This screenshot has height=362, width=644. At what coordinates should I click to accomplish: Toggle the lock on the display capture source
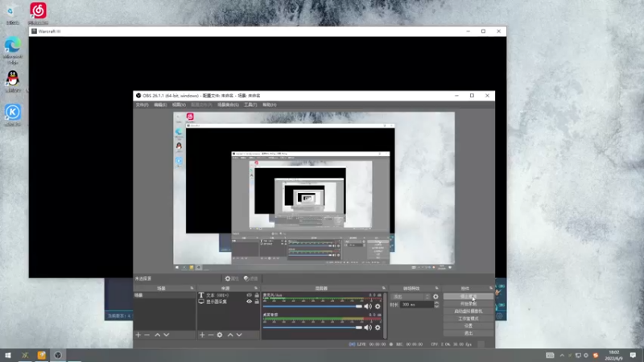click(x=257, y=302)
